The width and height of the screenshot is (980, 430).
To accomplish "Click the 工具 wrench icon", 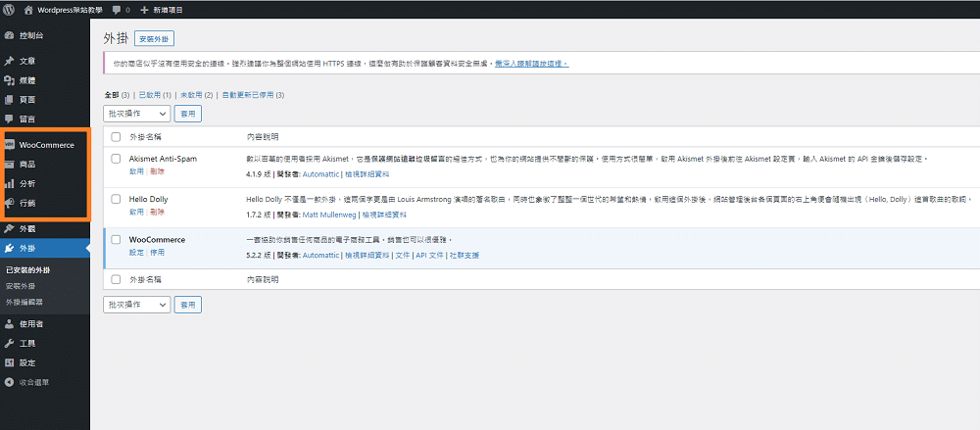I will click(10, 343).
